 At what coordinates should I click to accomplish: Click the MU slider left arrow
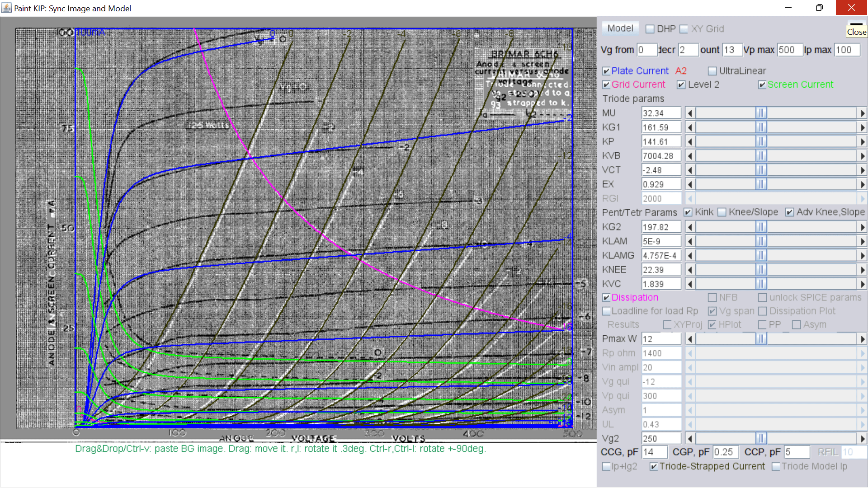coord(690,113)
